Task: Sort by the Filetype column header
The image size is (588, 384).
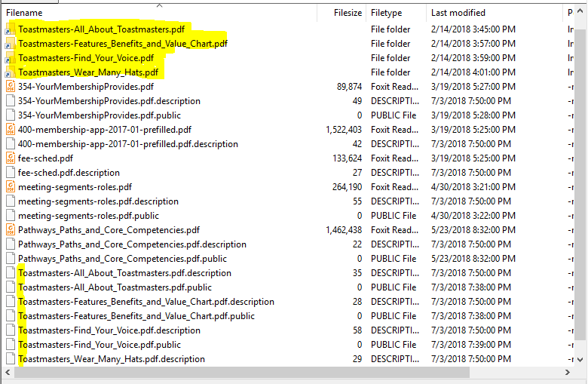Action: click(396, 13)
